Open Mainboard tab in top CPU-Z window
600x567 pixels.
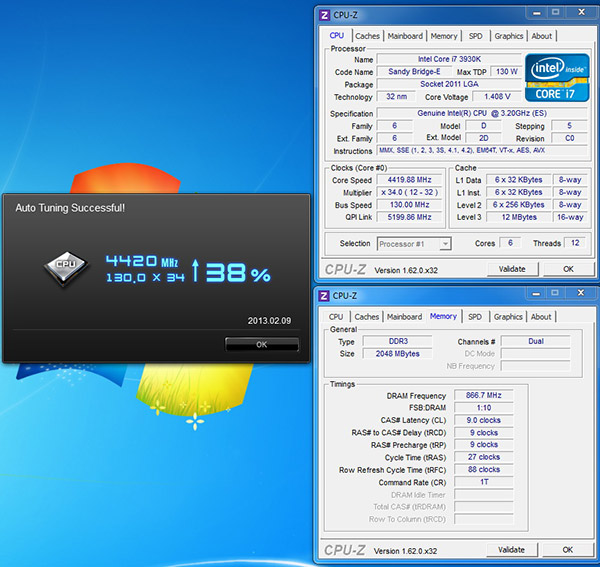tap(405, 36)
